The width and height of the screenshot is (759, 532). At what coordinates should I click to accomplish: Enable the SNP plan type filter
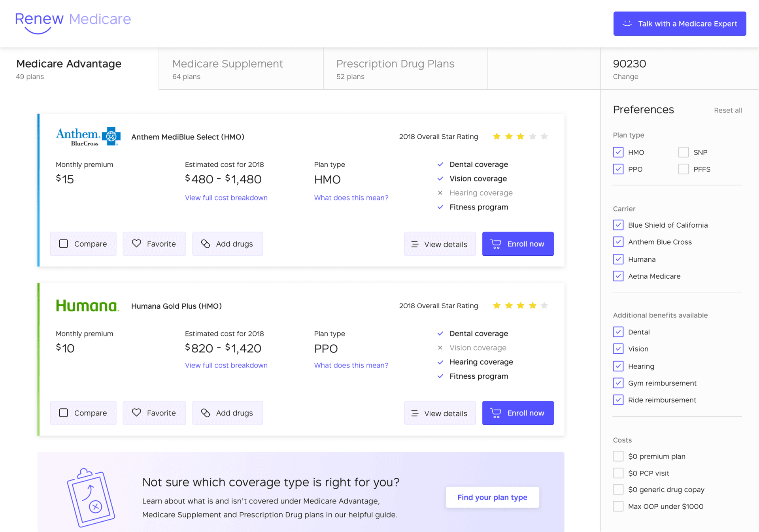click(x=683, y=152)
